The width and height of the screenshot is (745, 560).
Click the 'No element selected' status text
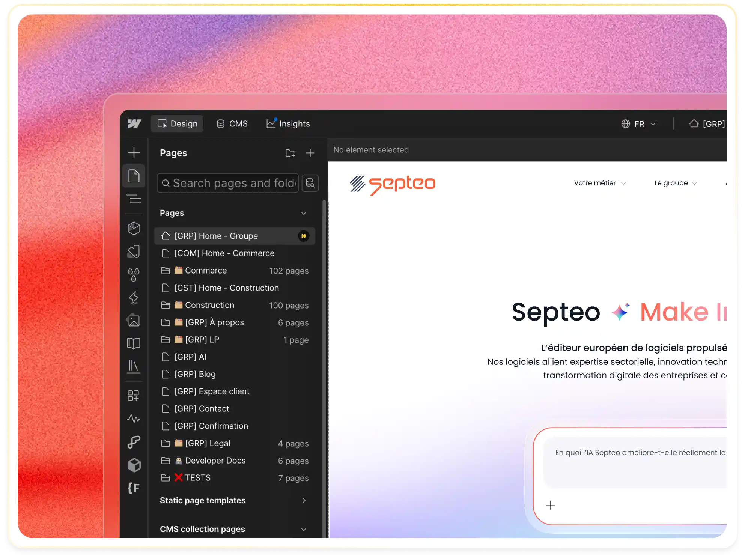(371, 150)
